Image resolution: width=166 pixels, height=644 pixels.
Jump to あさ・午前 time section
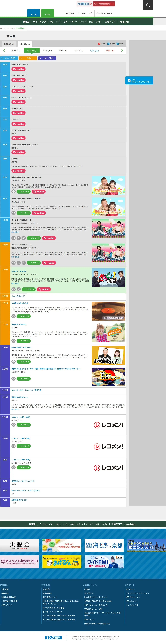9,58
